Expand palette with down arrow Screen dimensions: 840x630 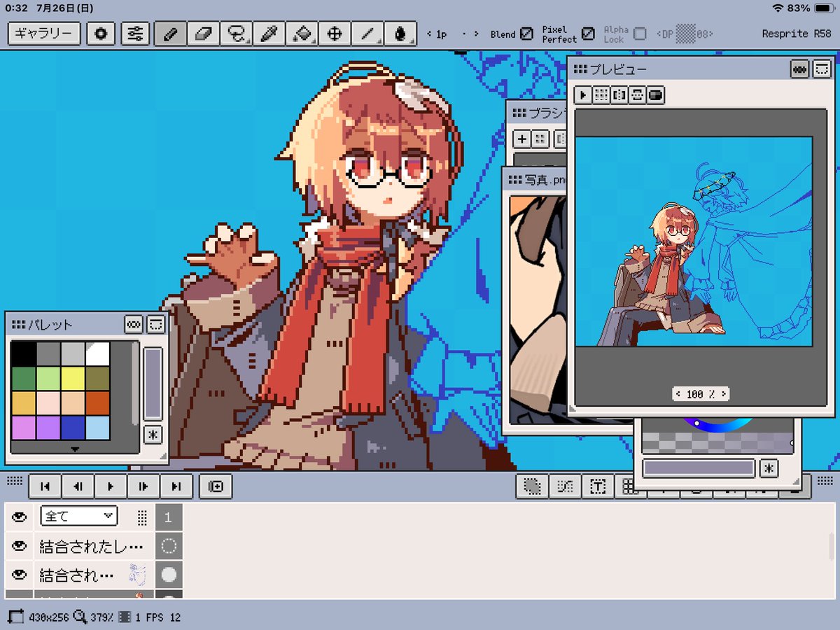(x=76, y=449)
